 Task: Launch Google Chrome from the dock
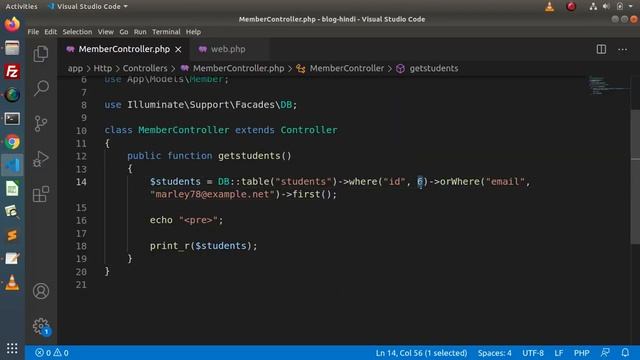click(x=12, y=142)
